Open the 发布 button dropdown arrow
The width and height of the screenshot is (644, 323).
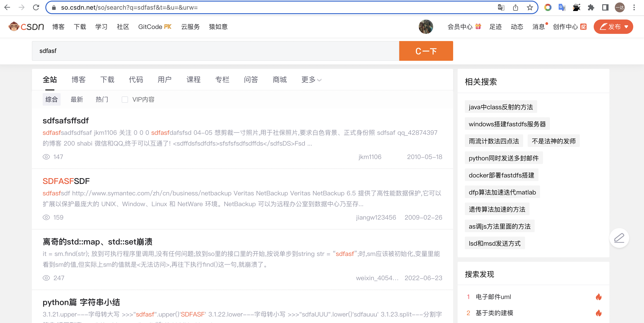click(626, 27)
